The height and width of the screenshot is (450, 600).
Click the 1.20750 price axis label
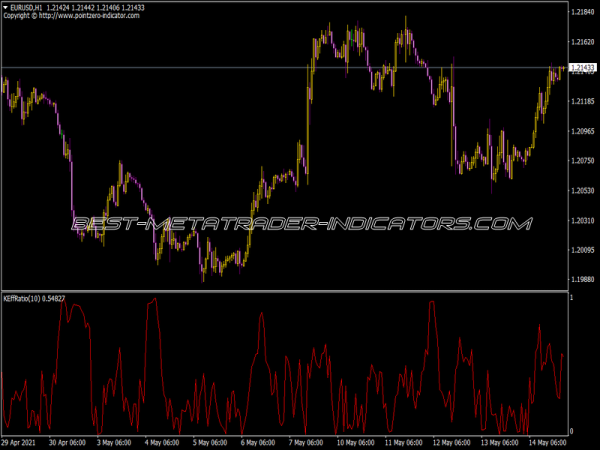pos(582,160)
